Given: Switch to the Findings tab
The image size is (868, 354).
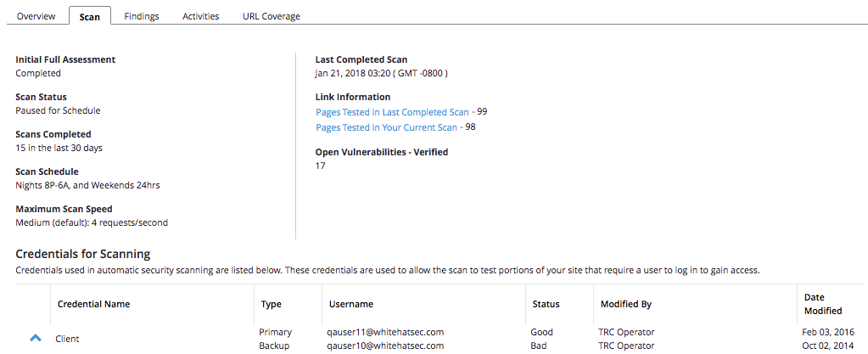Looking at the screenshot, I should pyautogui.click(x=141, y=16).
